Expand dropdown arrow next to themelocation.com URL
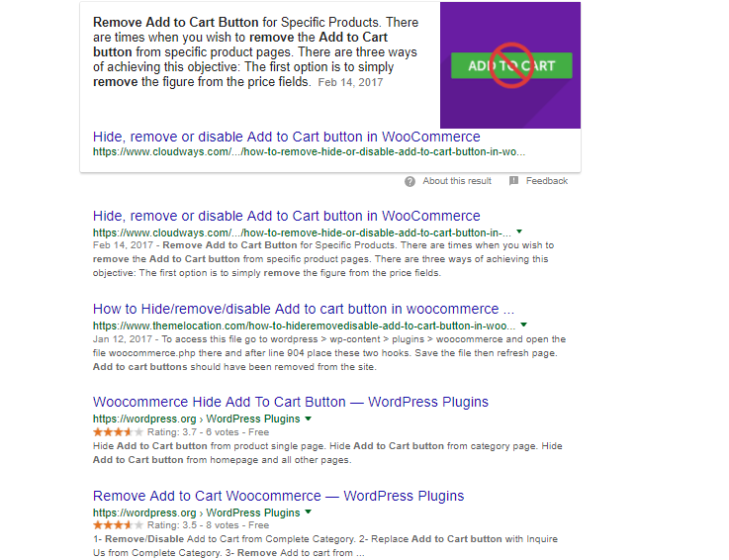The image size is (729, 560). tap(524, 325)
